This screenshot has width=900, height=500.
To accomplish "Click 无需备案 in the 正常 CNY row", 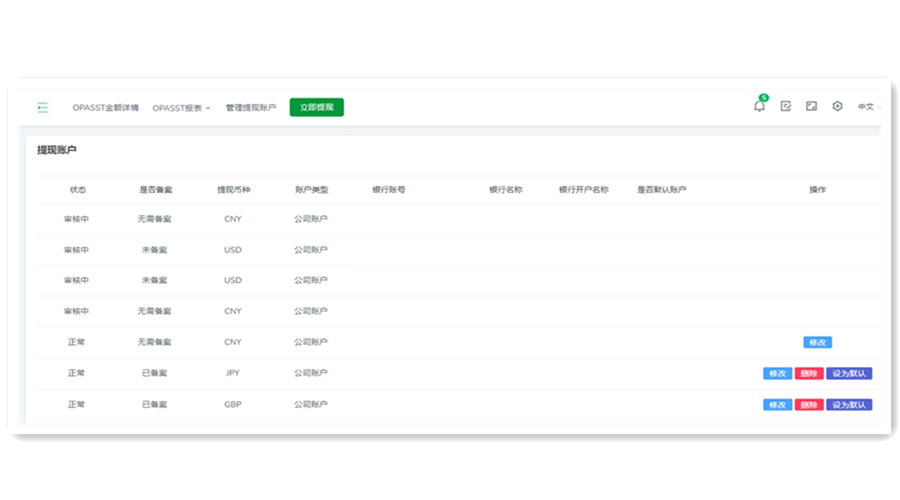I will (154, 342).
